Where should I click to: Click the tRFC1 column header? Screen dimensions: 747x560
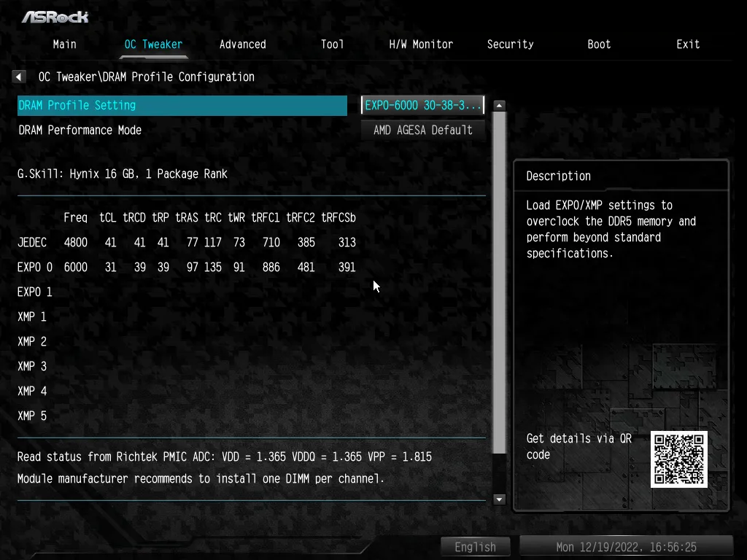(x=266, y=217)
